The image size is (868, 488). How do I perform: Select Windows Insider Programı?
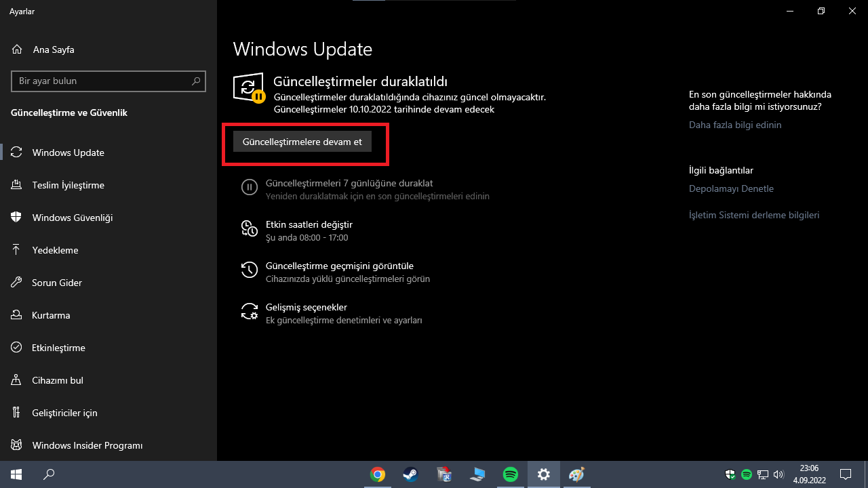point(108,445)
